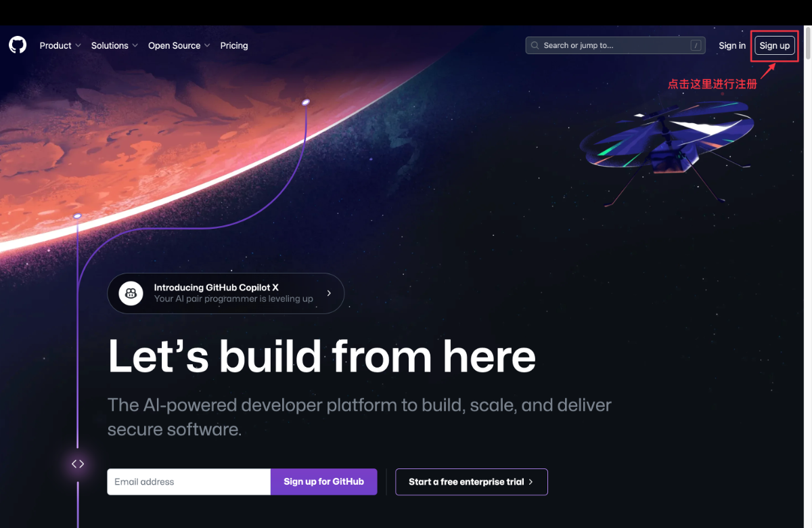Focus the Search or jump to field
Image resolution: width=812 pixels, height=528 pixels.
[x=615, y=45]
